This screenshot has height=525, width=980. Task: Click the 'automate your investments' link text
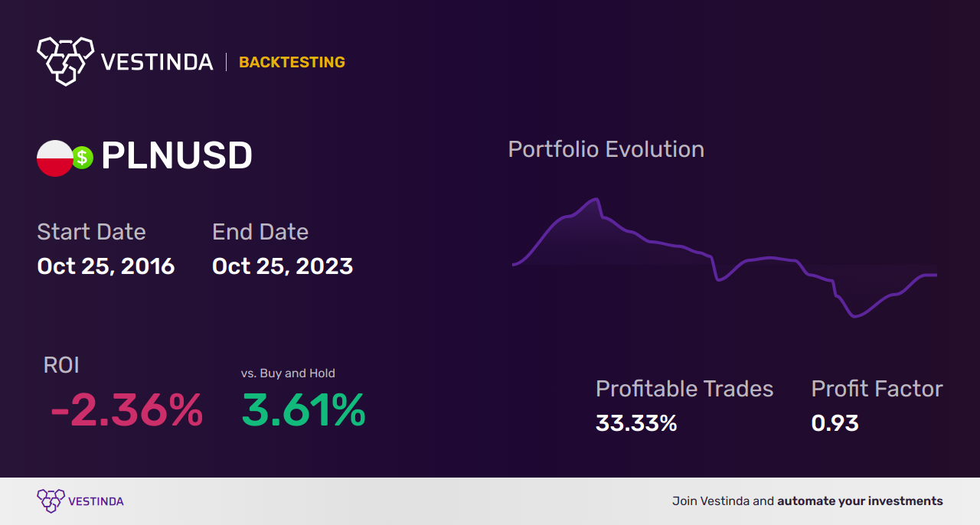[860, 501]
